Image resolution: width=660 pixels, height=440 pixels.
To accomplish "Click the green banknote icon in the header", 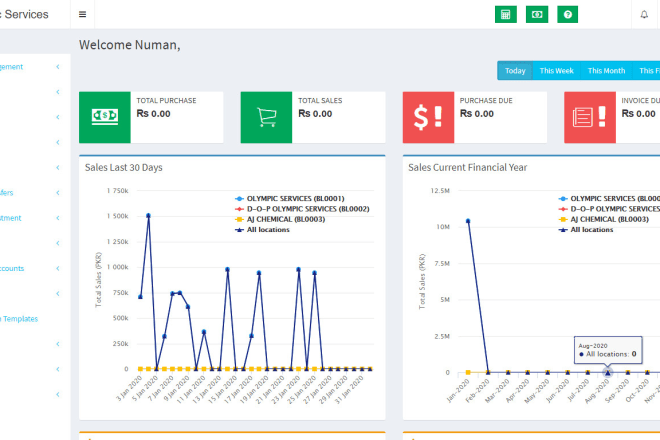I will [537, 14].
